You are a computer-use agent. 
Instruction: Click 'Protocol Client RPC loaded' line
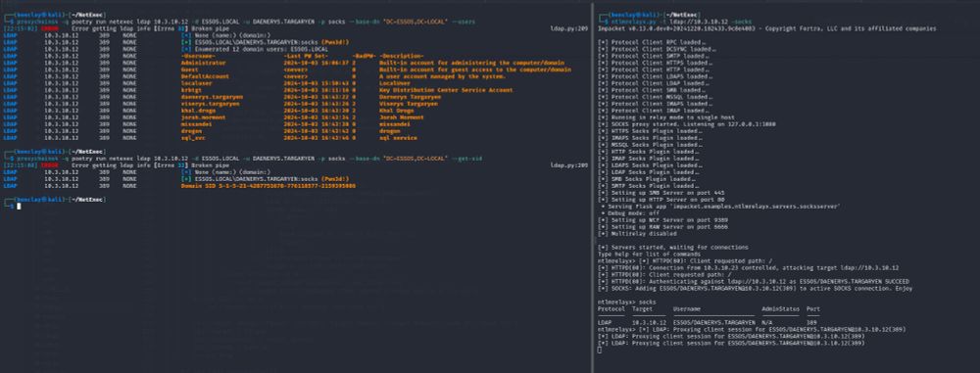coord(652,42)
